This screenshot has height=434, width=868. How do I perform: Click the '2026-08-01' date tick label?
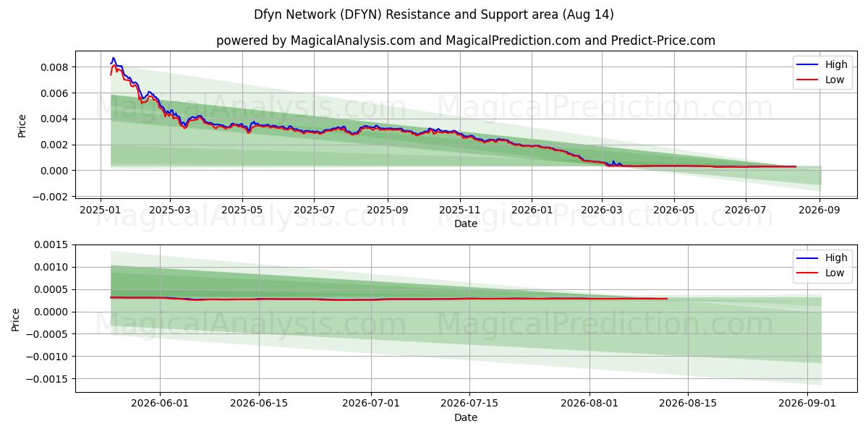click(590, 403)
